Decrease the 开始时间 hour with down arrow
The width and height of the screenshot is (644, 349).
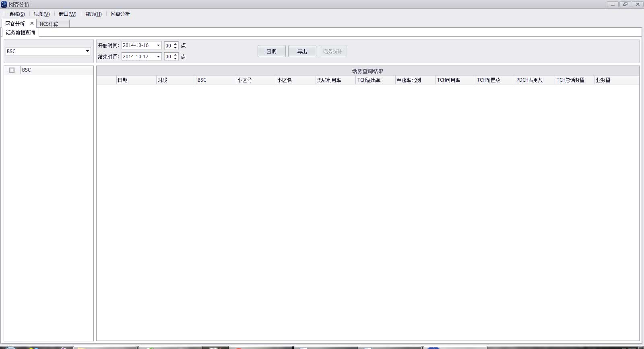coord(175,47)
